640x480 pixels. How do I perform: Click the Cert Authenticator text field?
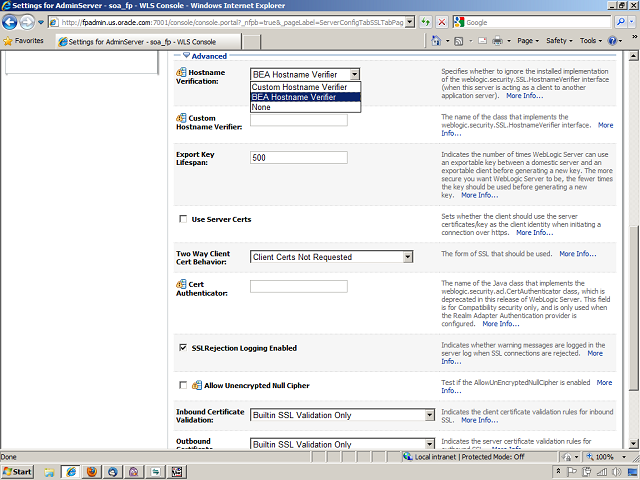(299, 286)
